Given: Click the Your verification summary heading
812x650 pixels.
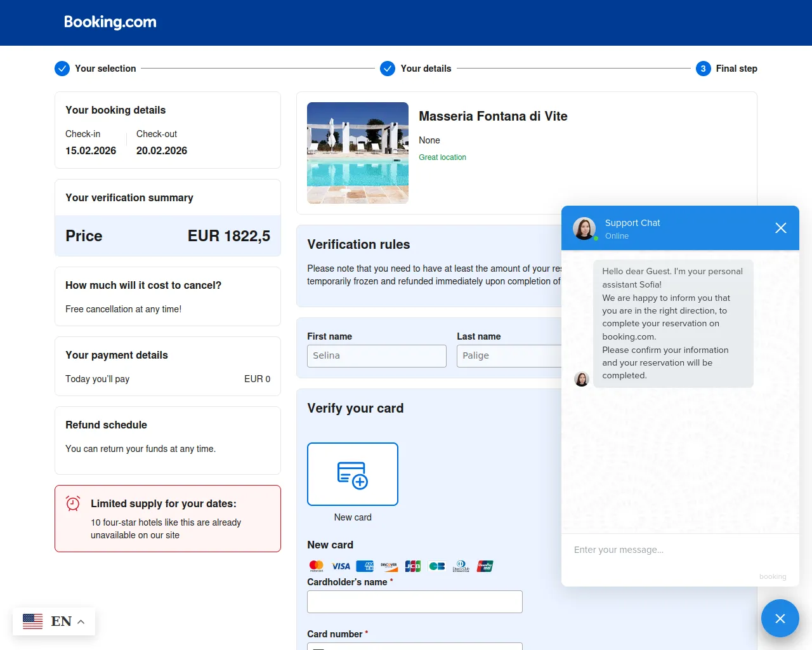Looking at the screenshot, I should pyautogui.click(x=129, y=197).
